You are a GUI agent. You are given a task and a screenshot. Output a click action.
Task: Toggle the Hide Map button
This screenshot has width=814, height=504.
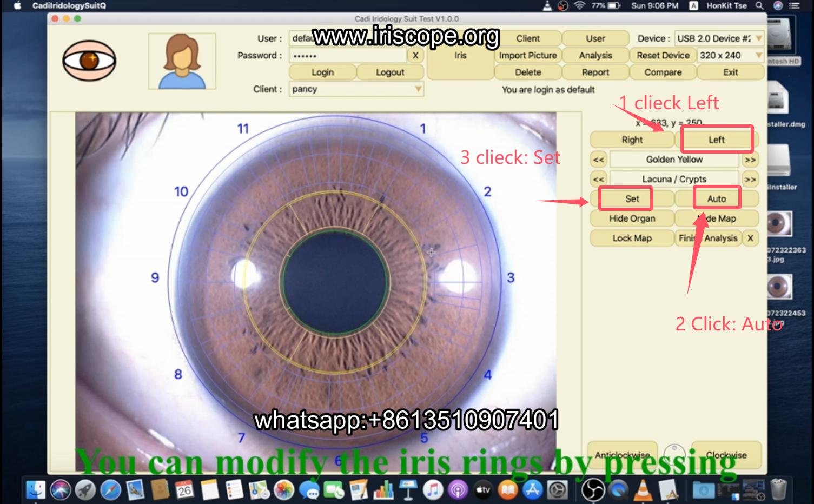click(717, 218)
